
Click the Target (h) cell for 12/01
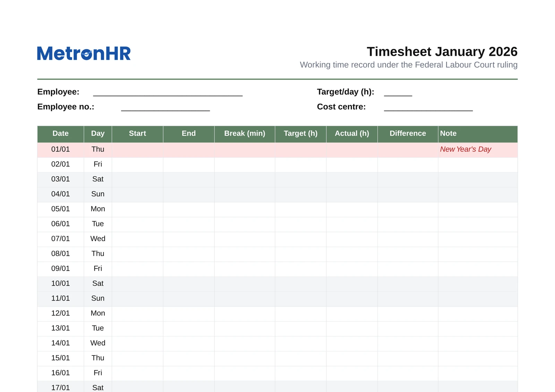(x=301, y=314)
